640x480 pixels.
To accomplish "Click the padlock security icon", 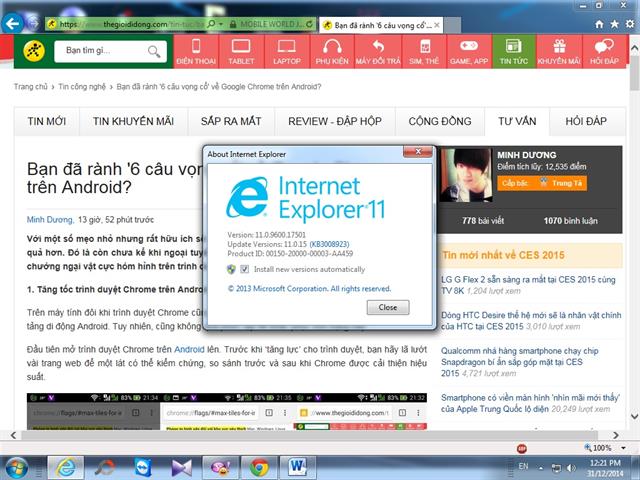I will point(233,24).
